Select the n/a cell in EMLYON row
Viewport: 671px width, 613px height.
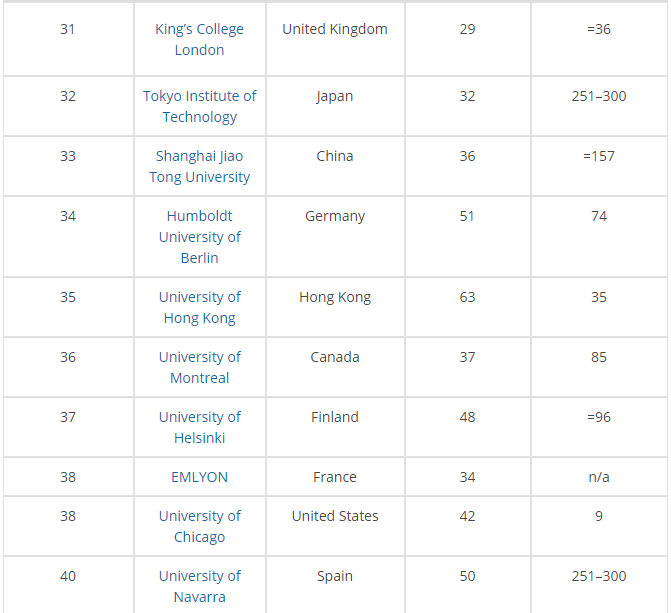click(x=598, y=477)
